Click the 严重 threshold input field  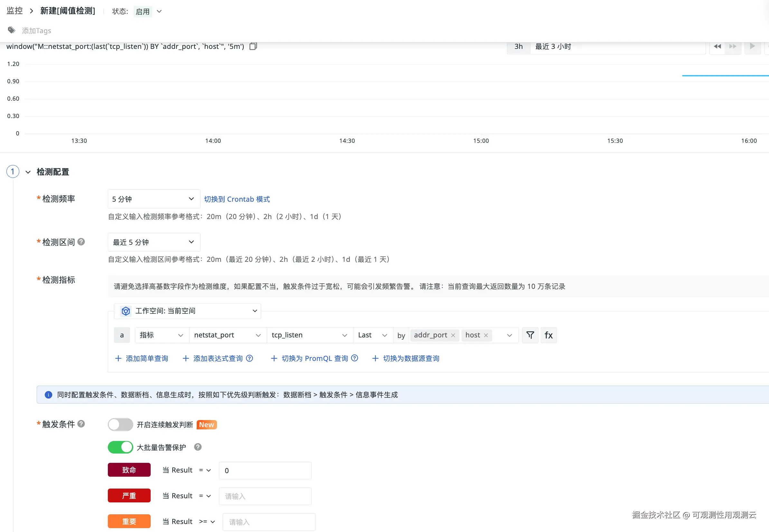pos(265,496)
